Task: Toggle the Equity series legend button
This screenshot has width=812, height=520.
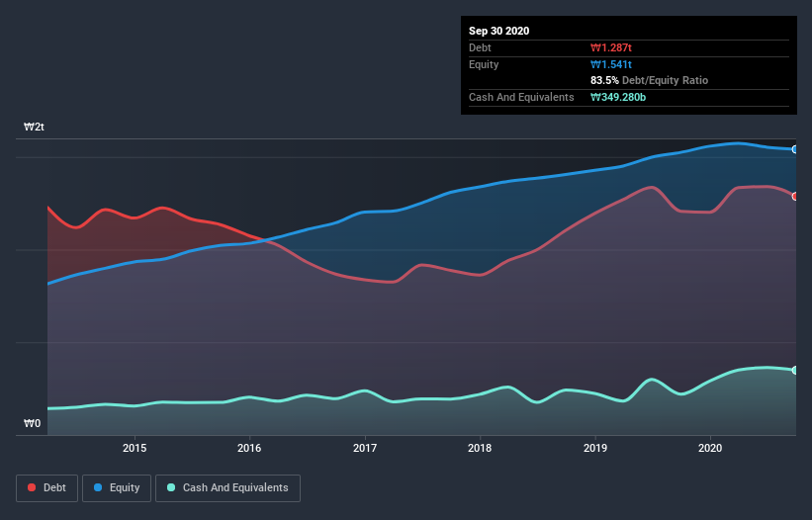Action: pyautogui.click(x=117, y=488)
